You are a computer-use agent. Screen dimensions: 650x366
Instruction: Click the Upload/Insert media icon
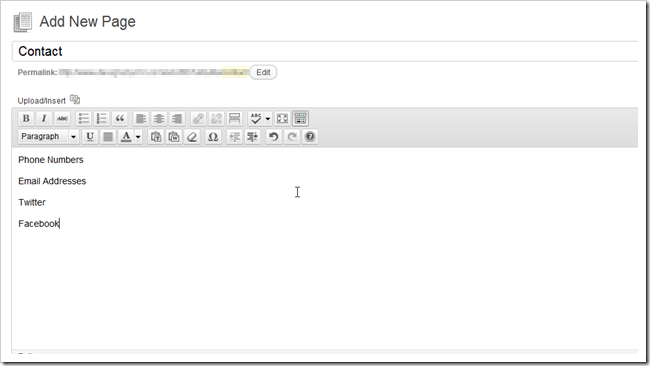(75, 99)
